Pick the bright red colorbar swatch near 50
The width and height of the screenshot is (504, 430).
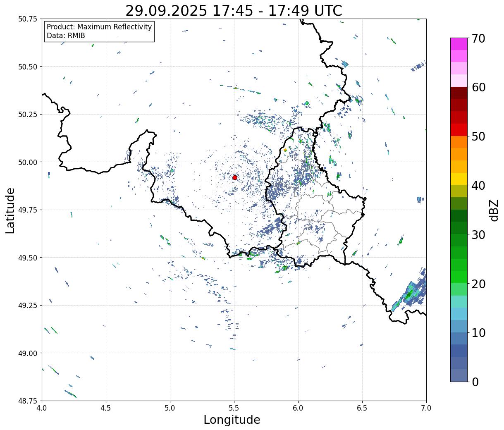459,130
